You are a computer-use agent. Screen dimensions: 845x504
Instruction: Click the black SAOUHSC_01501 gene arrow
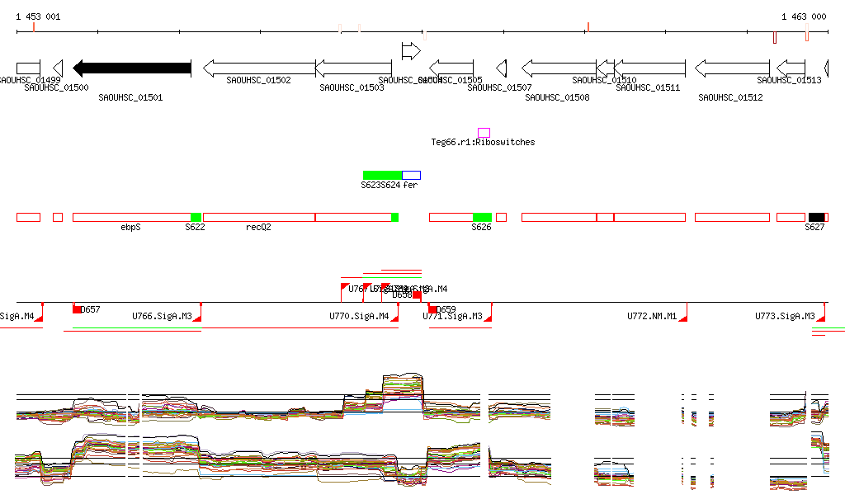pos(132,68)
